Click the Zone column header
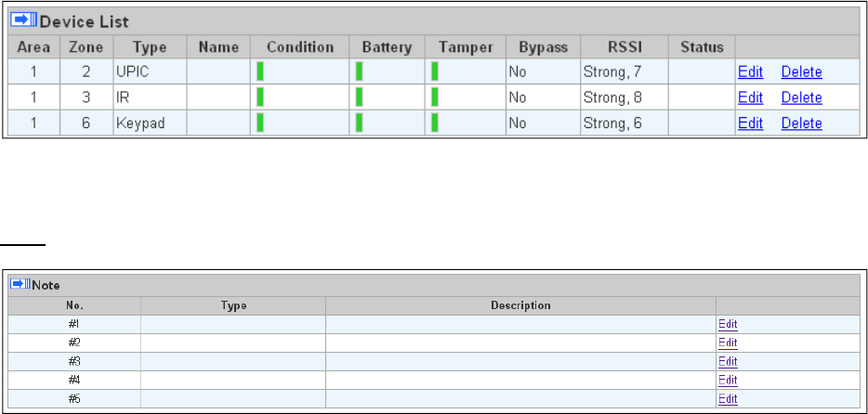Viewport: 868px width, 414px height. (x=86, y=47)
